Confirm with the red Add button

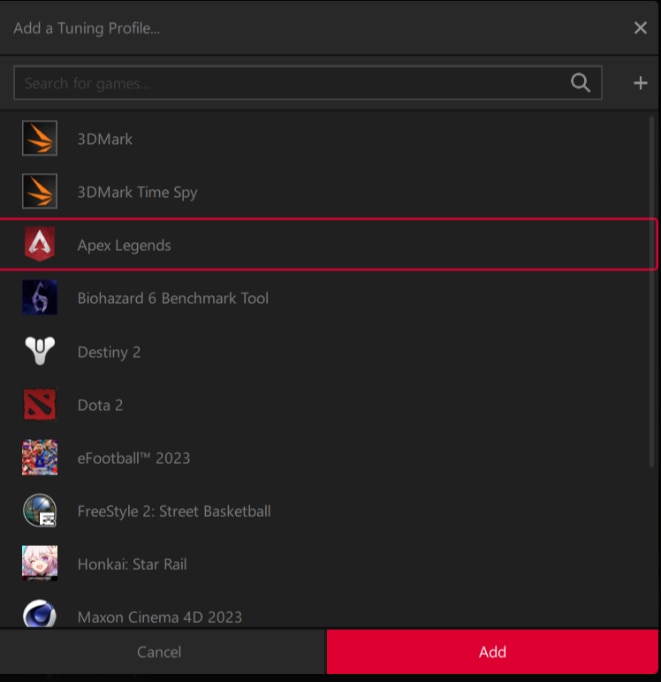tap(492, 652)
